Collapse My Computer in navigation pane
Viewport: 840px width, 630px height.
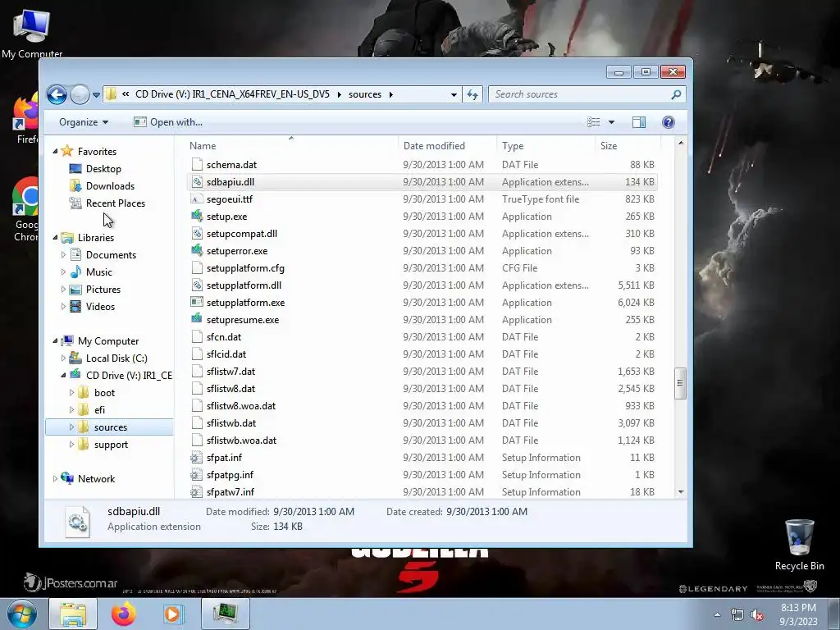(55, 341)
